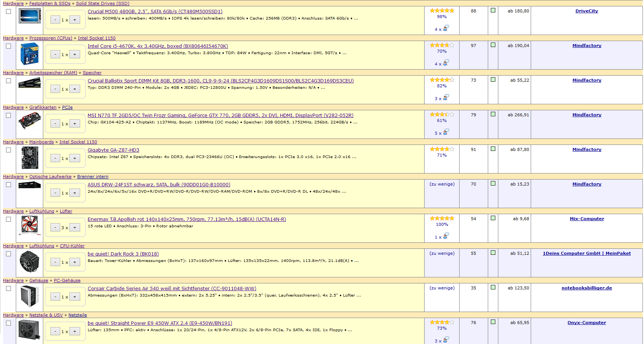
Task: Open reviews icon for Intel Core i5-4670K
Action: point(446,63)
